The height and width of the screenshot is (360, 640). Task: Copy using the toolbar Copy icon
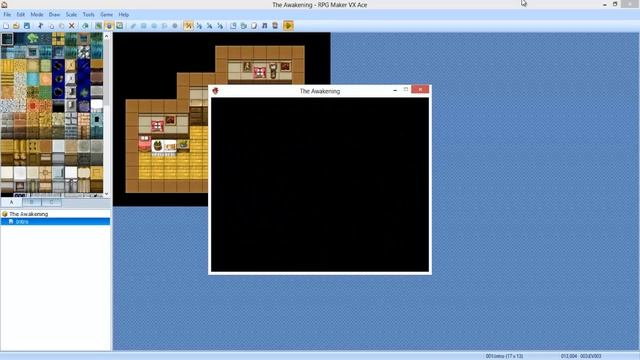[x=51, y=26]
